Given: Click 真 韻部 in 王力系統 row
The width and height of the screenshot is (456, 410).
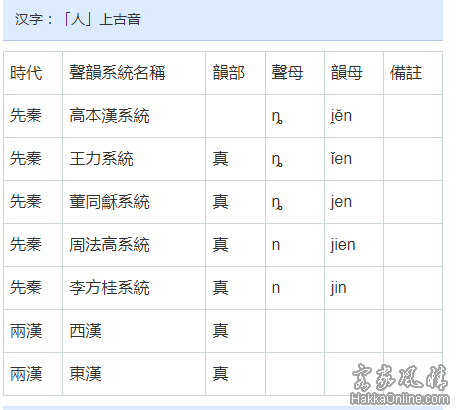Looking at the screenshot, I should [220, 159].
